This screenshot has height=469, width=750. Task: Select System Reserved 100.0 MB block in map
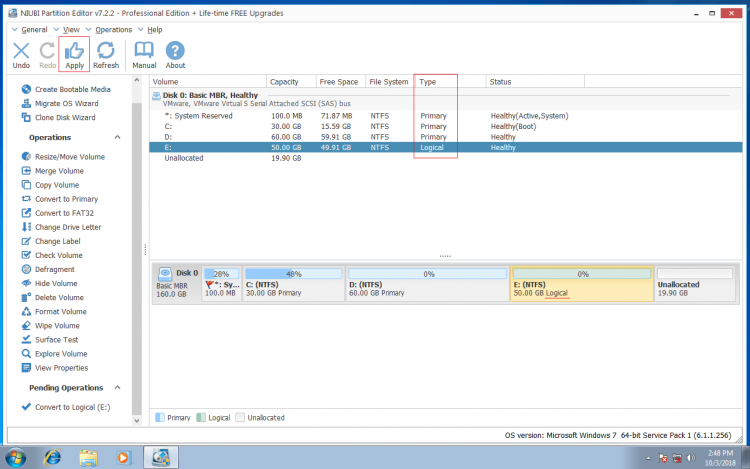point(222,284)
